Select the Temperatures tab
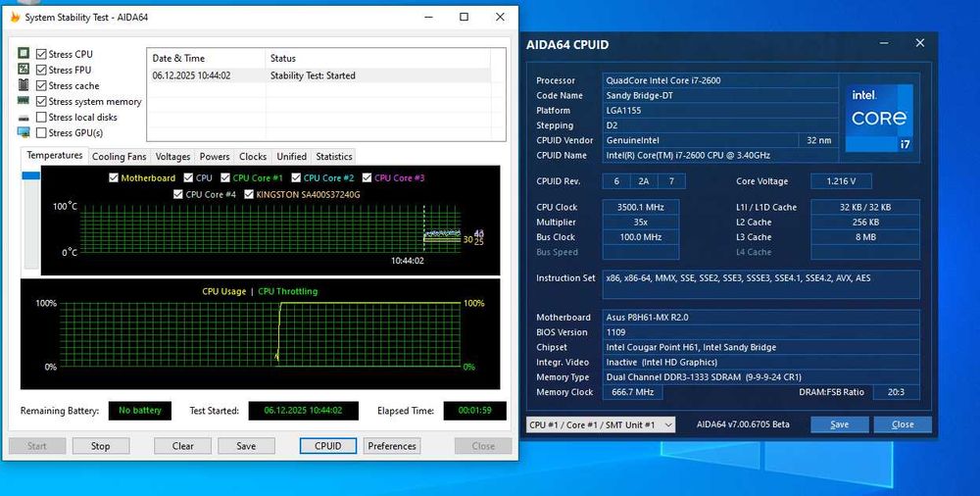The height and width of the screenshot is (496, 980). [54, 155]
